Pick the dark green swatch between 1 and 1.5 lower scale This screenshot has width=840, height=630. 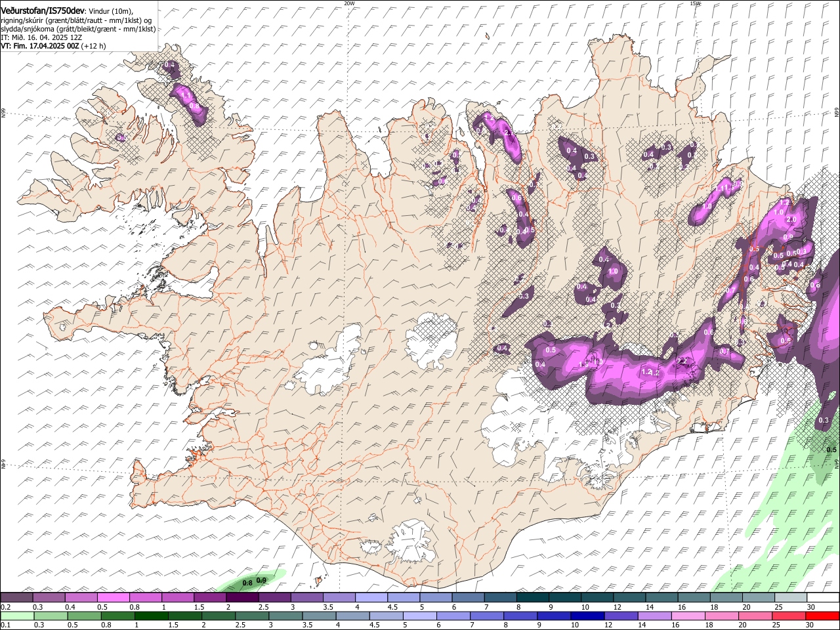tap(151, 616)
